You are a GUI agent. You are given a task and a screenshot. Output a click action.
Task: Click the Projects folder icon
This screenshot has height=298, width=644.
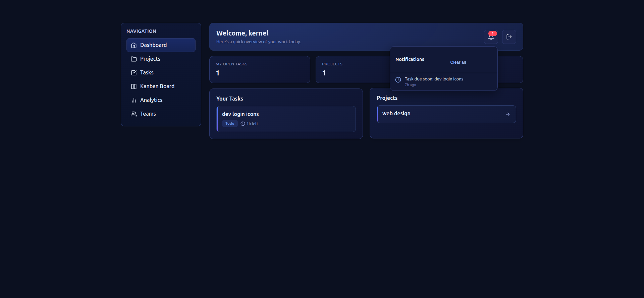[134, 59]
